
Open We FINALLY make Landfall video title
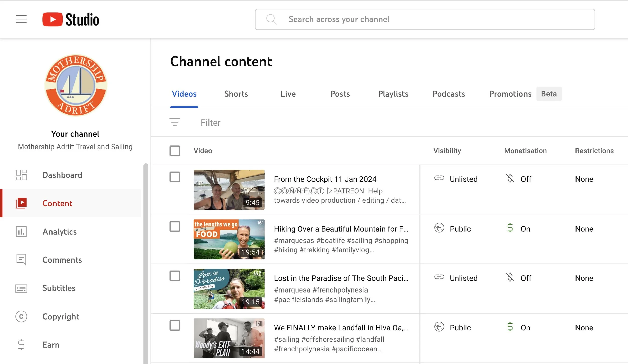pos(341,328)
